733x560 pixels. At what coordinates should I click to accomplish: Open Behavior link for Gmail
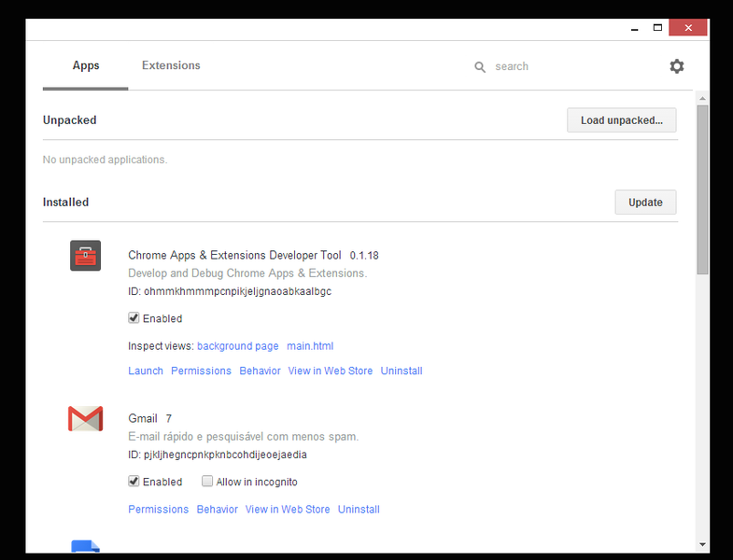[x=217, y=510]
